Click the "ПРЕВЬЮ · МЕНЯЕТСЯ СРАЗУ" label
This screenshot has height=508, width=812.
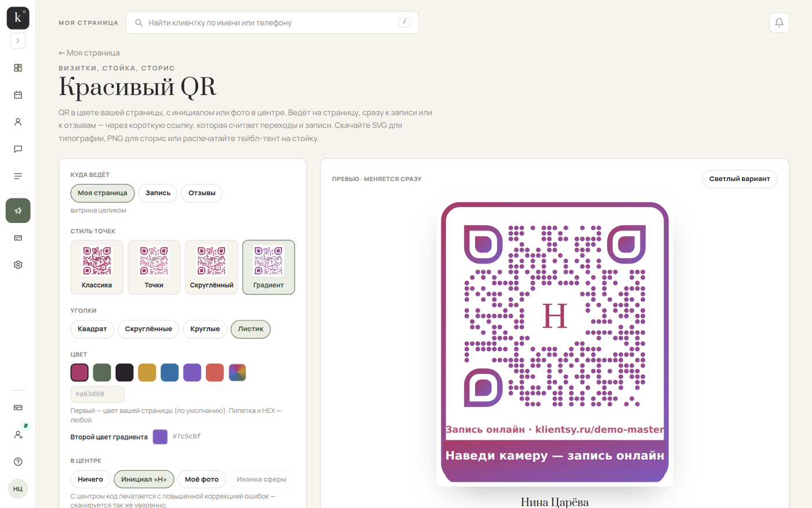376,179
